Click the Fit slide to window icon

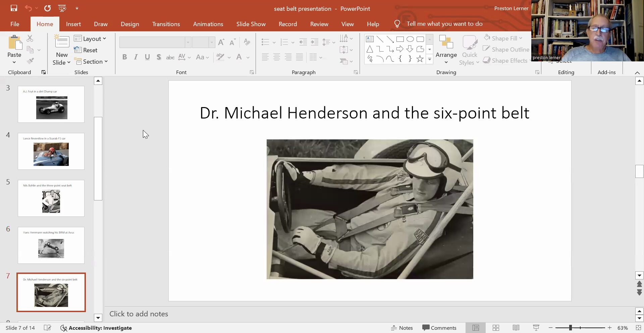point(638,328)
